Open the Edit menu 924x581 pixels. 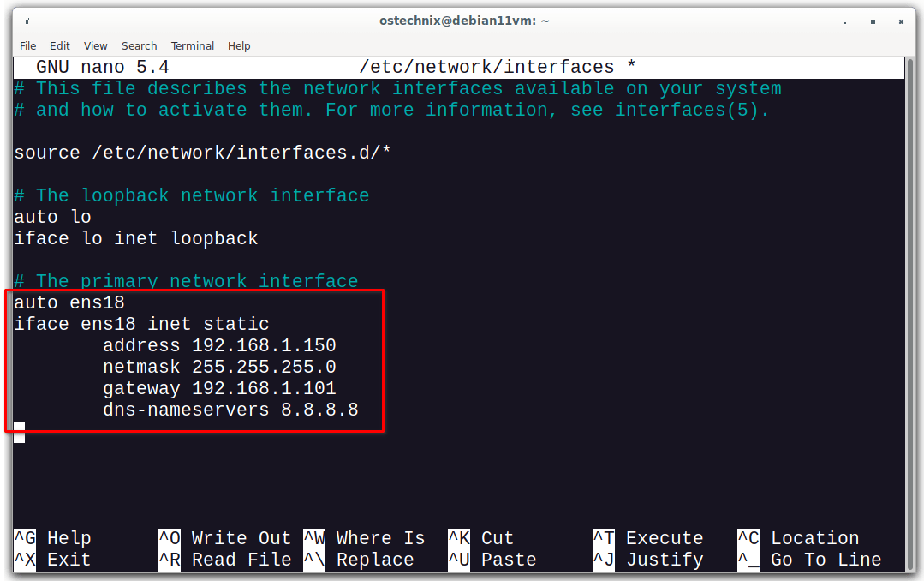(60, 46)
